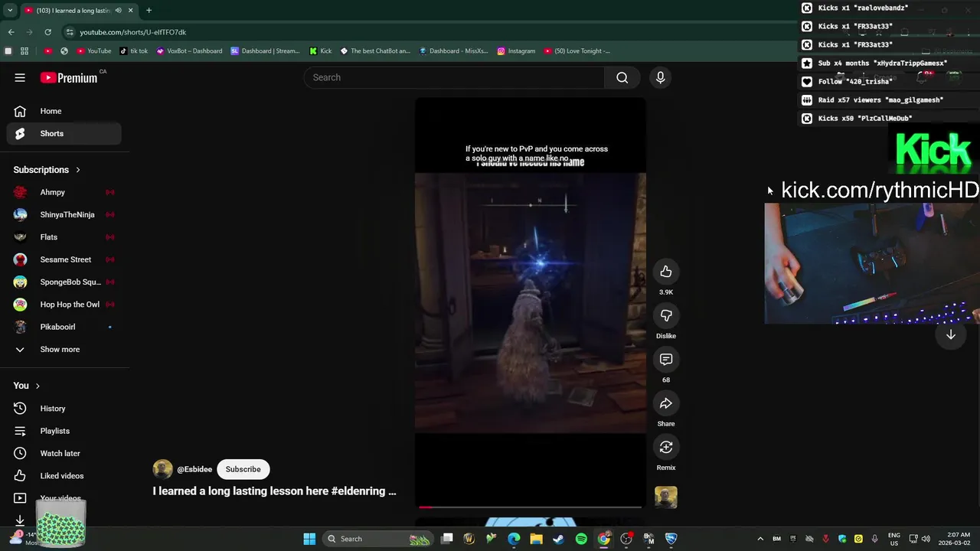The width and height of the screenshot is (980, 551).
Task: Open Steam from the taskbar
Action: click(559, 539)
